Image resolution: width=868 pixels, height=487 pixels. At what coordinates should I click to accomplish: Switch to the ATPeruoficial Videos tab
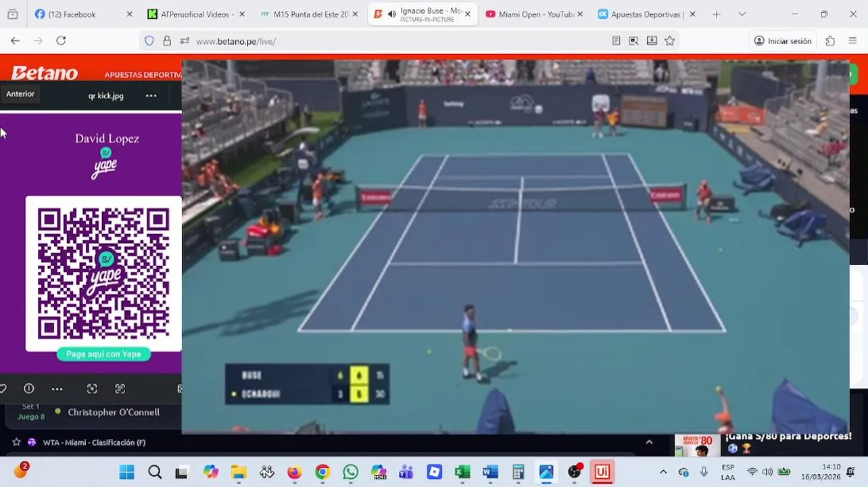[195, 14]
